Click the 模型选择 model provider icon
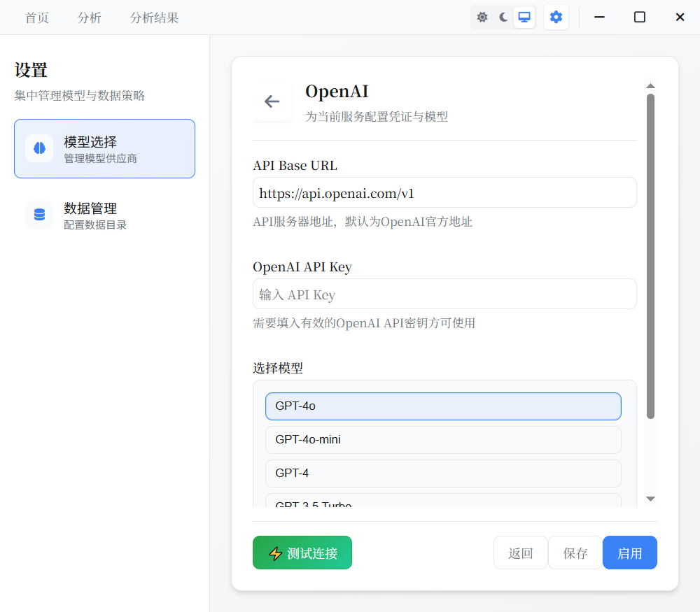Image resolution: width=700 pixels, height=612 pixels. 38,148
